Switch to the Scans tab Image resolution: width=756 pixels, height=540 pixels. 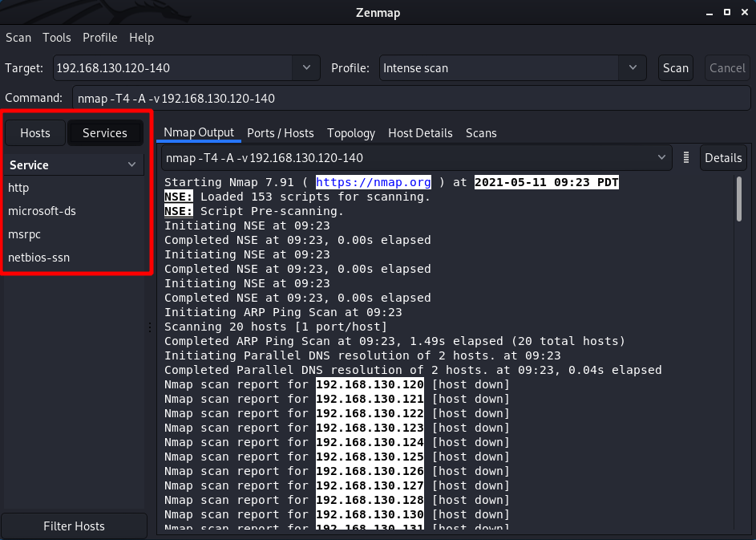[x=481, y=133]
